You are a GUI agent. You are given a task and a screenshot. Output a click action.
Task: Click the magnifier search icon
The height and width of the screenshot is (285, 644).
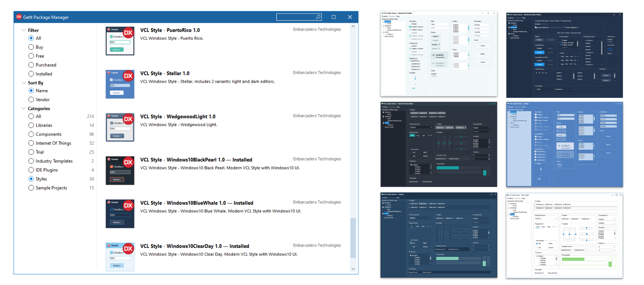[318, 17]
